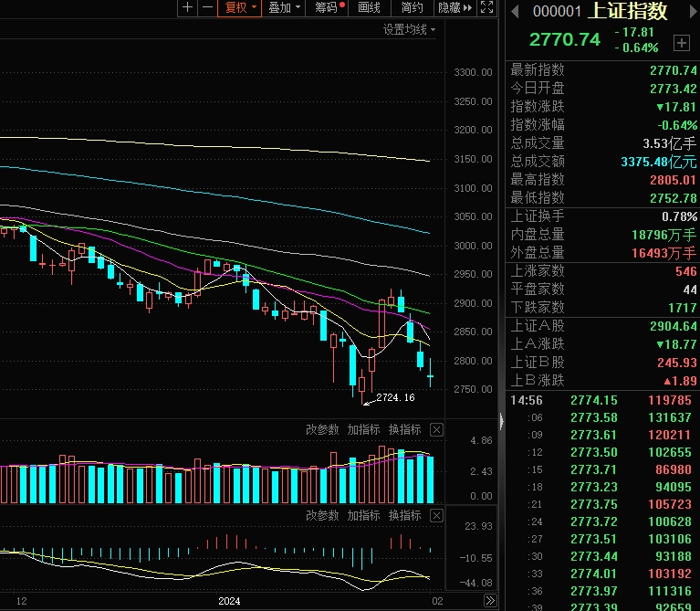Open the 复权 dropdown
Screen dimensions: 700x611
(242, 8)
